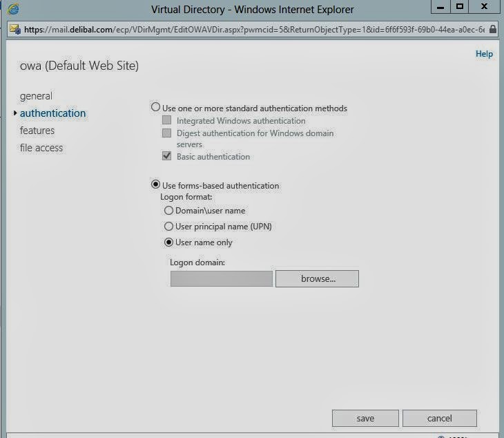Click the Logon domain text field
The height and width of the screenshot is (438, 504).
[221, 279]
